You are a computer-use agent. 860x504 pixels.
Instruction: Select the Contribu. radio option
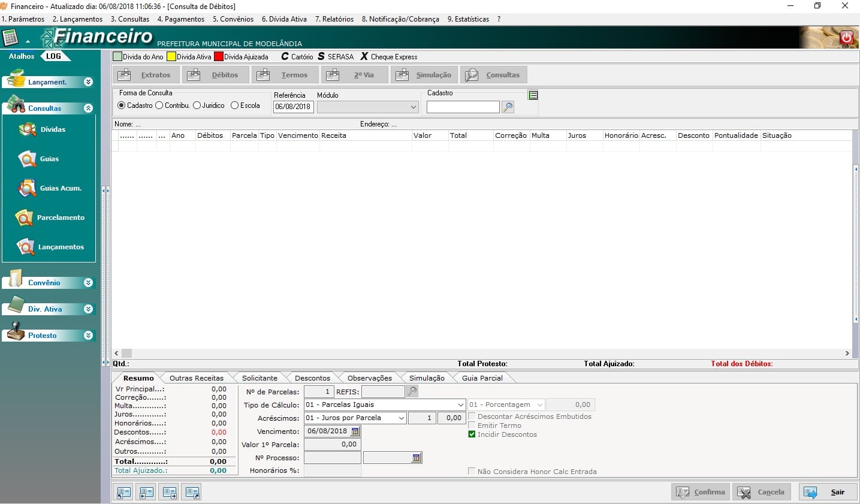point(159,105)
